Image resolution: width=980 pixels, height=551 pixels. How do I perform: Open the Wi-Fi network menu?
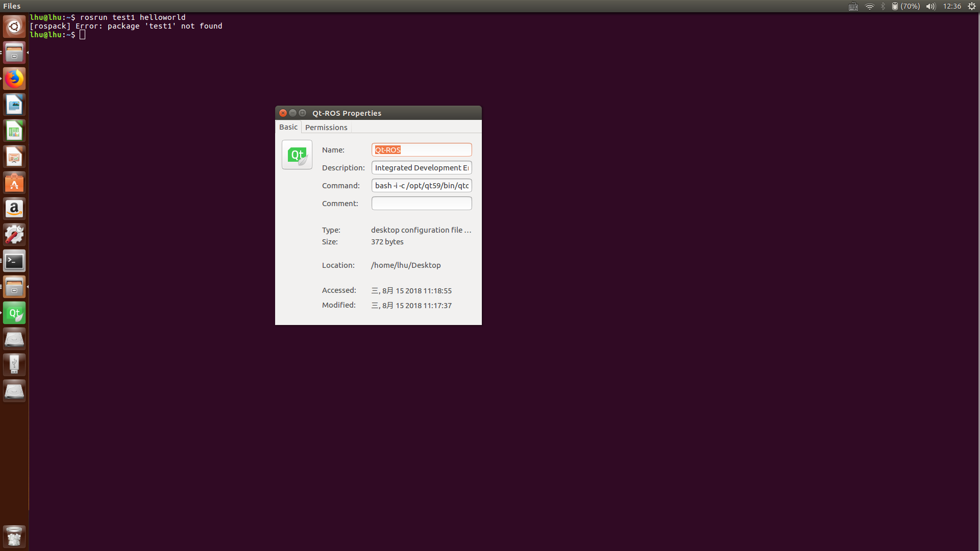(869, 6)
